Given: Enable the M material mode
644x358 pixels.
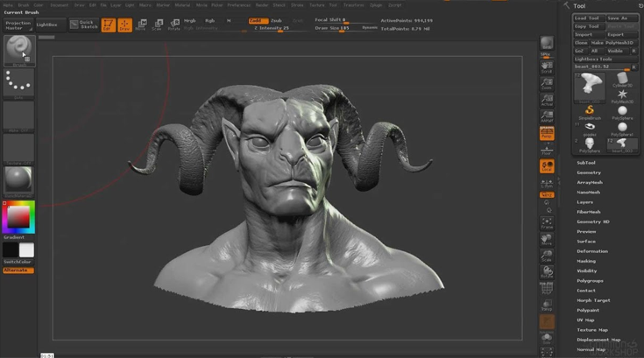Looking at the screenshot, I should 229,21.
